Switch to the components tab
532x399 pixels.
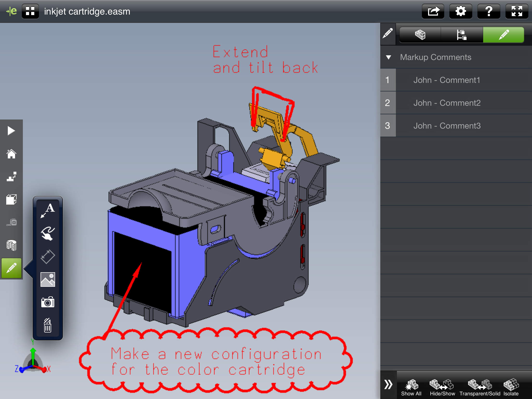coord(420,35)
